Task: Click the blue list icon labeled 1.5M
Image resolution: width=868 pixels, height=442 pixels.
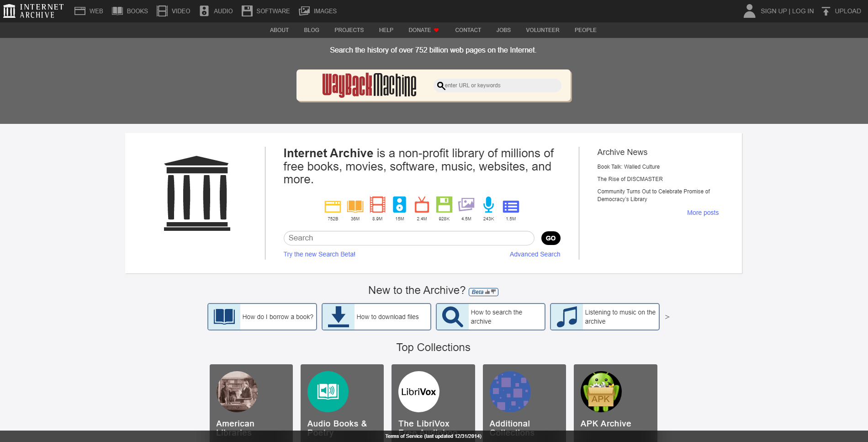Action: [x=511, y=207]
